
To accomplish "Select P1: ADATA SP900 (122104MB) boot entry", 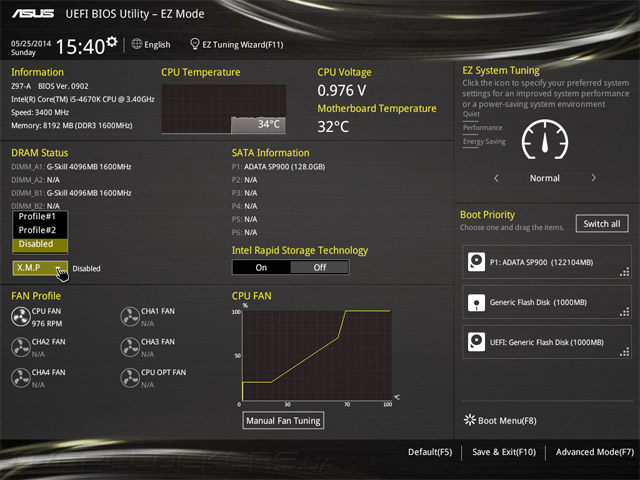I will tap(547, 262).
